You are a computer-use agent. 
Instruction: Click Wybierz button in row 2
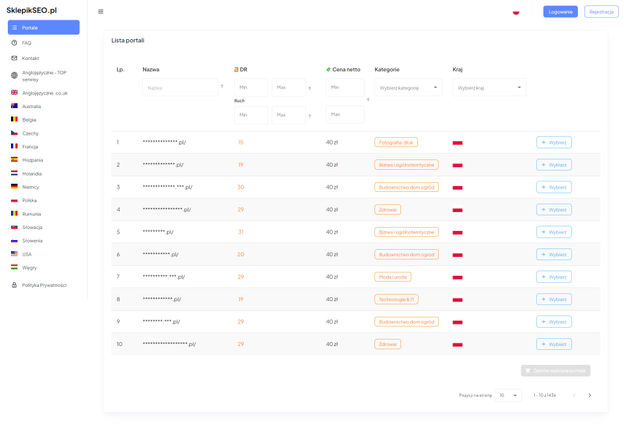click(x=554, y=165)
